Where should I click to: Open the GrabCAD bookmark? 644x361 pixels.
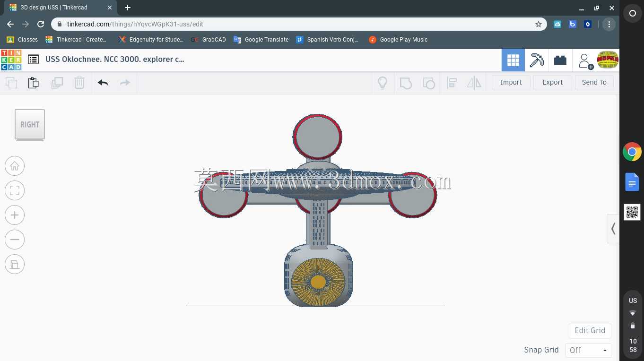[x=209, y=40]
